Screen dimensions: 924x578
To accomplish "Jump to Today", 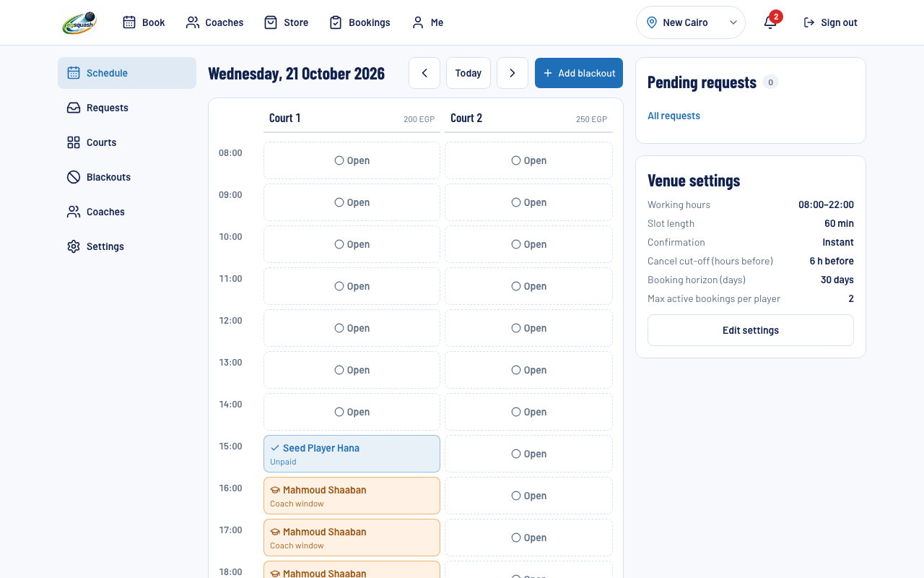I will point(468,73).
